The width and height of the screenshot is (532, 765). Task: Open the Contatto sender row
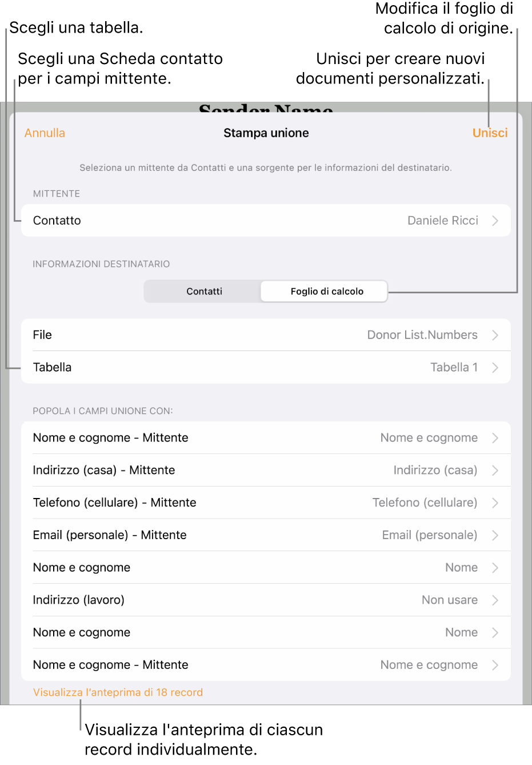coord(266,221)
